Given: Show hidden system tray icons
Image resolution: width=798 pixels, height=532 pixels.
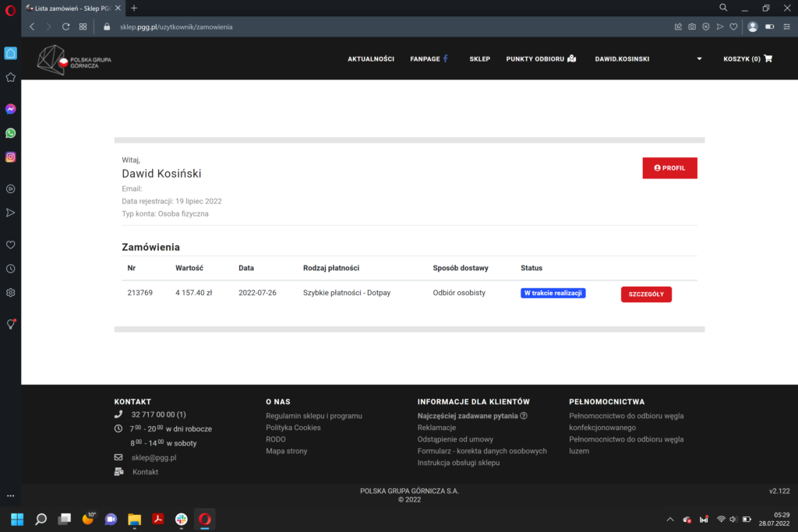Looking at the screenshot, I should (670, 520).
